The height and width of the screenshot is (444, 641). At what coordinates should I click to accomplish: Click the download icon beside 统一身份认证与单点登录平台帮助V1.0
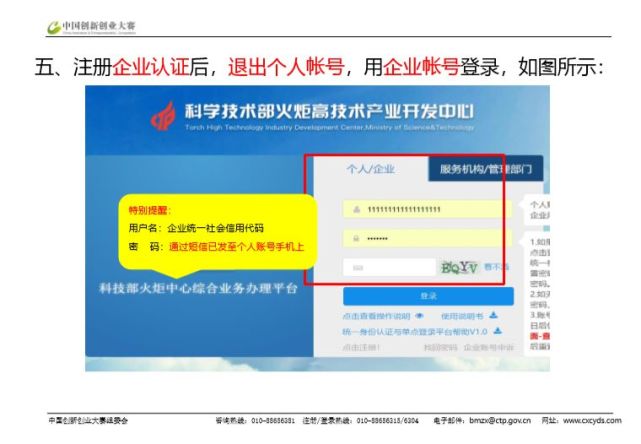(x=498, y=331)
